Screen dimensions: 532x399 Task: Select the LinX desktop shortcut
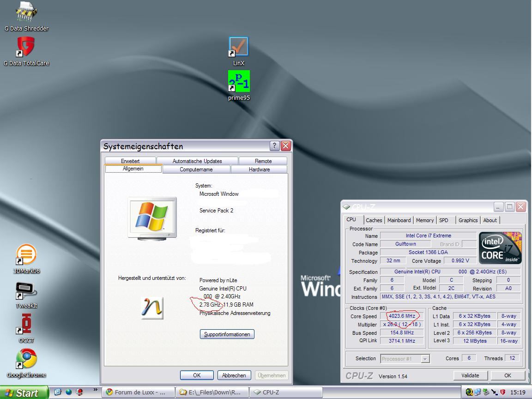point(238,51)
